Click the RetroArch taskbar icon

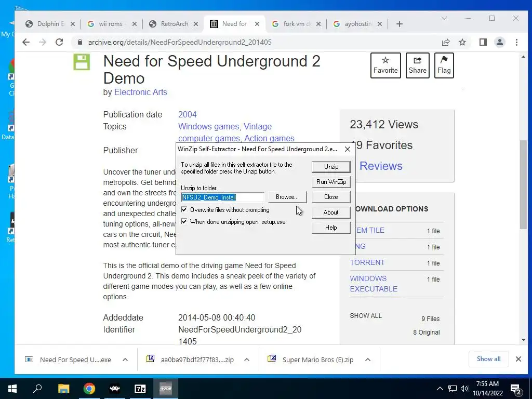coord(115,389)
